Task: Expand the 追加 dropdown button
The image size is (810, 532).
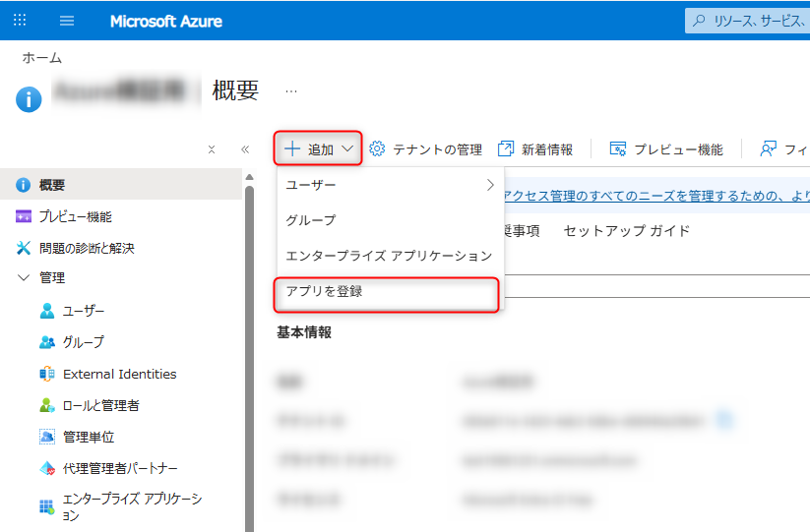Action: [319, 149]
